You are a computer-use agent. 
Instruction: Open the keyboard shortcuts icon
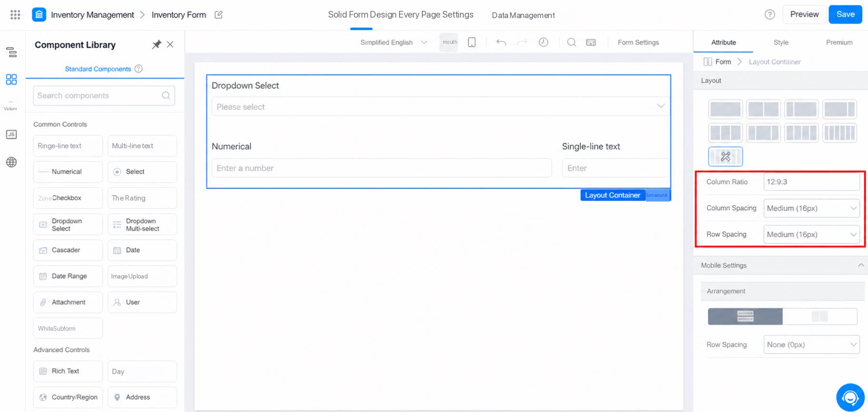591,42
